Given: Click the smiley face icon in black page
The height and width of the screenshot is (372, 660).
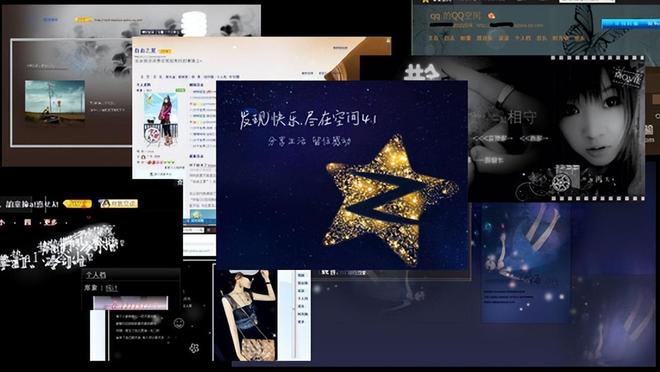Looking at the screenshot, I should coord(179,323).
